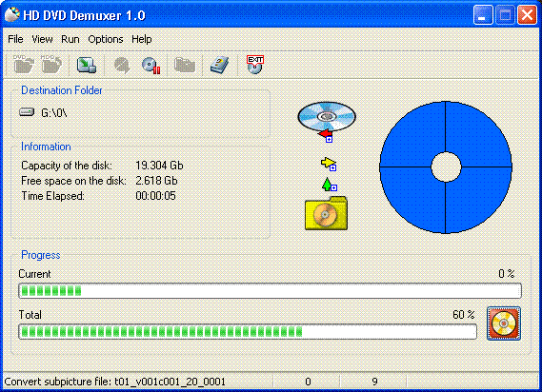Click the 00:00:05 elapsed time value
Image resolution: width=542 pixels, height=392 pixels.
click(155, 196)
